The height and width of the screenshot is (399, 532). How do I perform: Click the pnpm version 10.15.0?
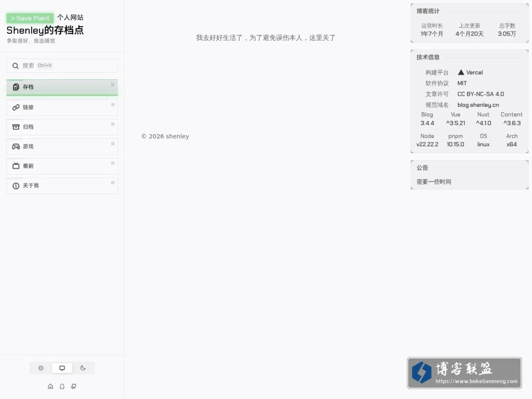[x=456, y=144]
